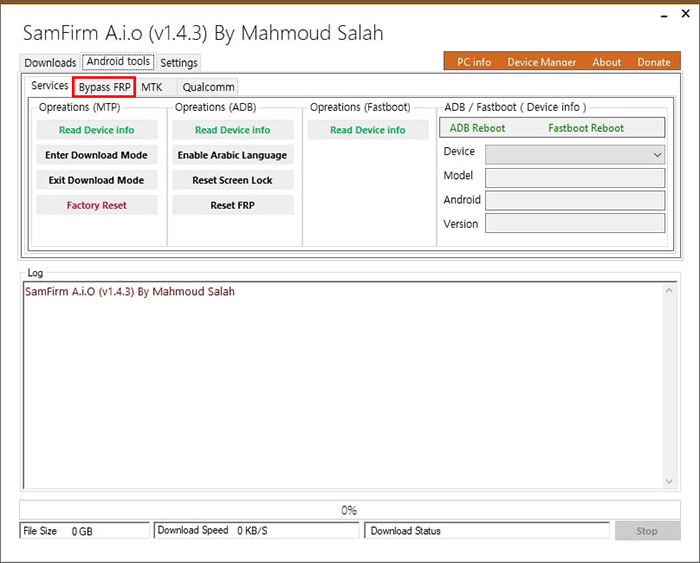
Task: Click the Fastboot Reboot option
Action: [586, 128]
